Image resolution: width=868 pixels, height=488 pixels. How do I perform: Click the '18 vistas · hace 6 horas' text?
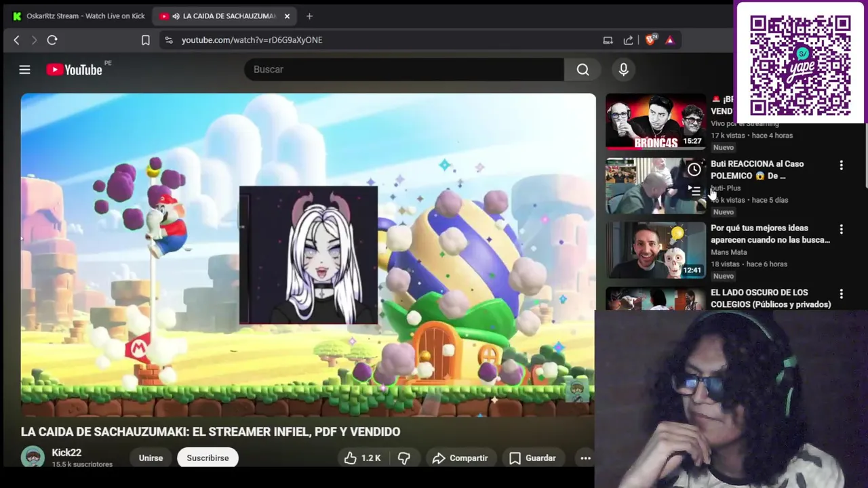[749, 264]
